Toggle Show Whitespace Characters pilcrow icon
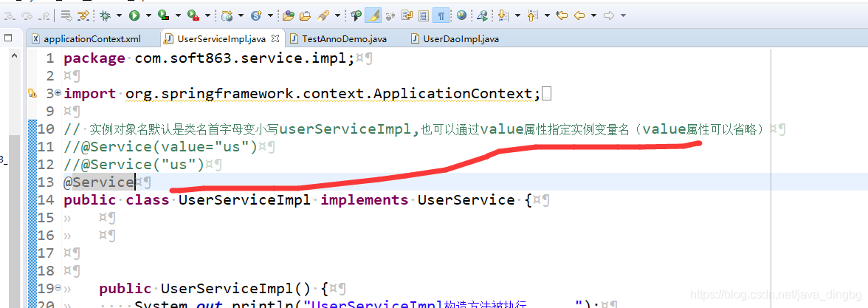The height and width of the screenshot is (308, 868). [x=441, y=16]
